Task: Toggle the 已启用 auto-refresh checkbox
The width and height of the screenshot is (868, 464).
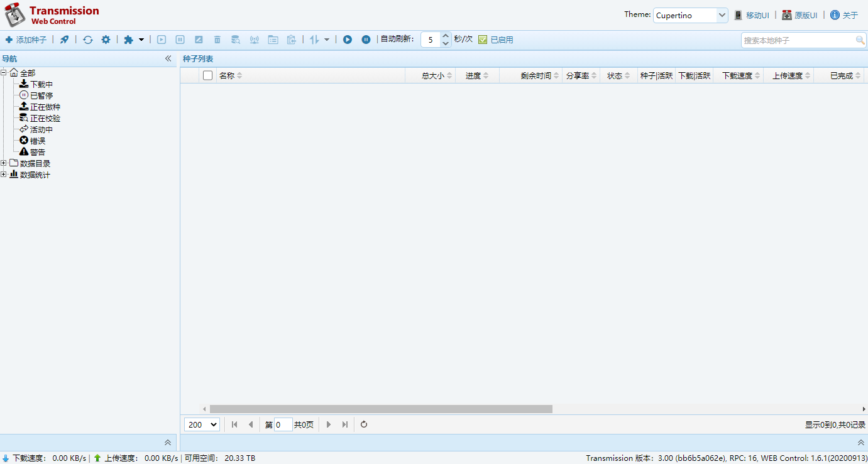Action: click(x=483, y=40)
